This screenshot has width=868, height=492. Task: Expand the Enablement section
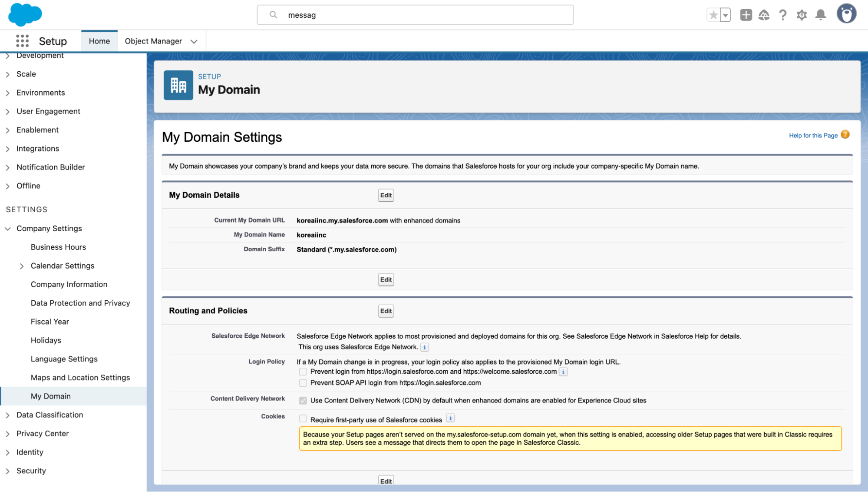pos(7,130)
